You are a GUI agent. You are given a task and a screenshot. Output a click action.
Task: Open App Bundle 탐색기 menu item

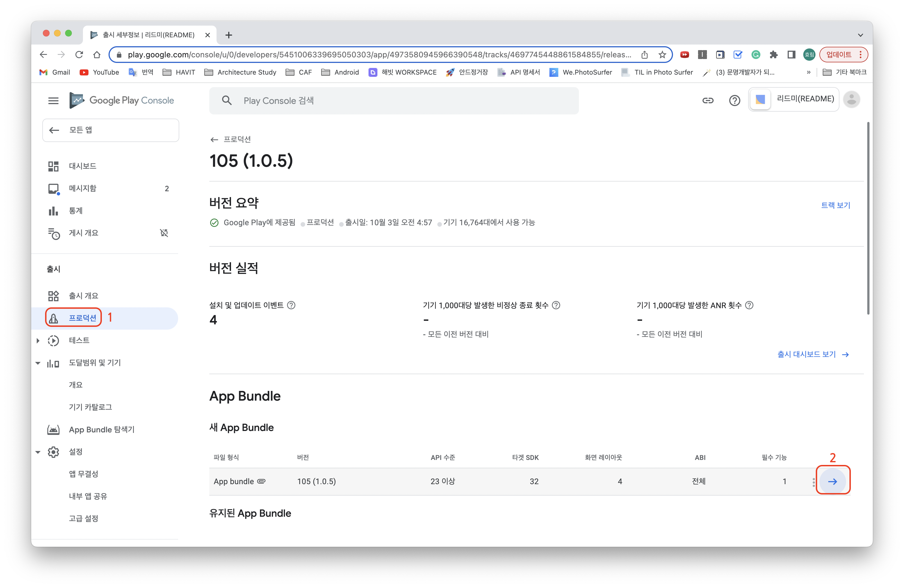[101, 429]
